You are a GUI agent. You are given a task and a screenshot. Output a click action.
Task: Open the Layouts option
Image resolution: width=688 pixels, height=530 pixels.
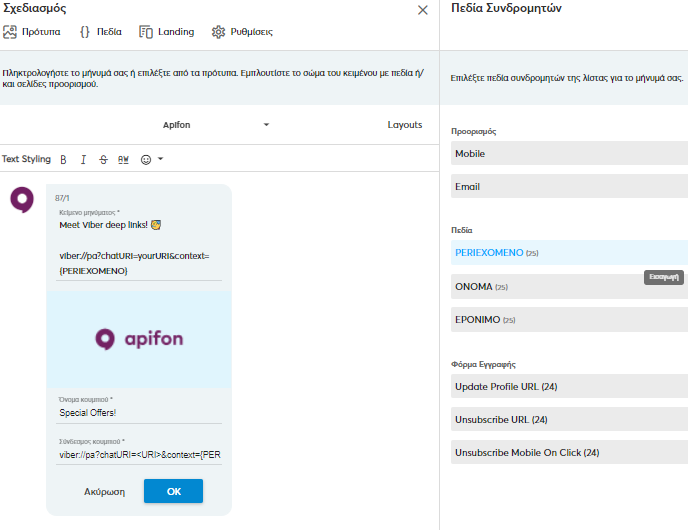click(405, 125)
